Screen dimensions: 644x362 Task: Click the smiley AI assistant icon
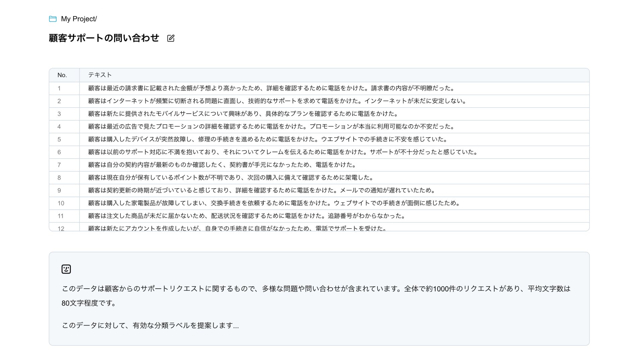[66, 269]
